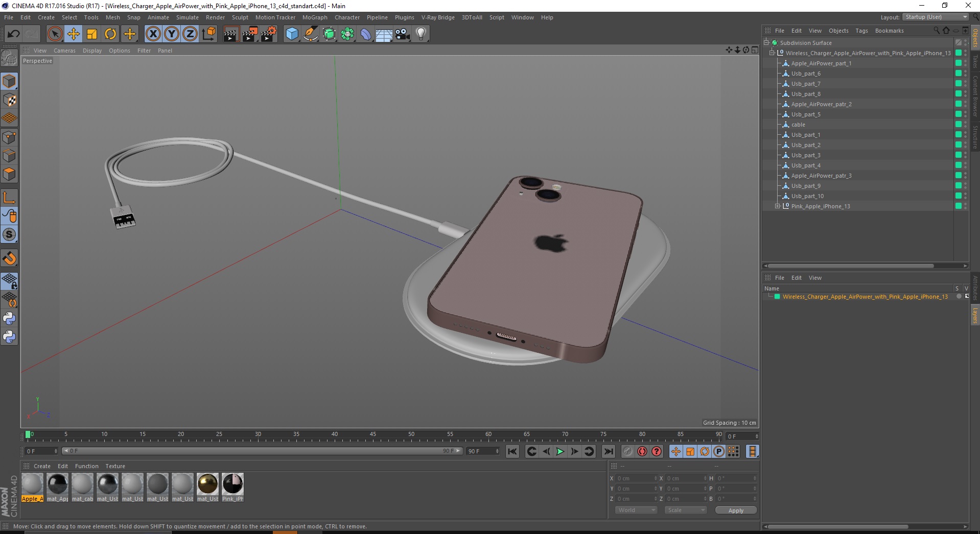Open the green array modeling objects icon
Screen dimensions: 980x534
(x=347, y=34)
